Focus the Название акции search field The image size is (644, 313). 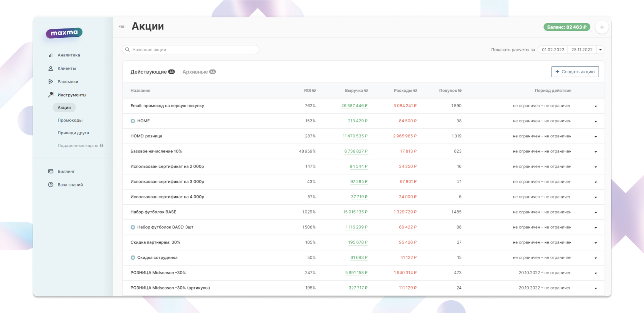click(191, 50)
